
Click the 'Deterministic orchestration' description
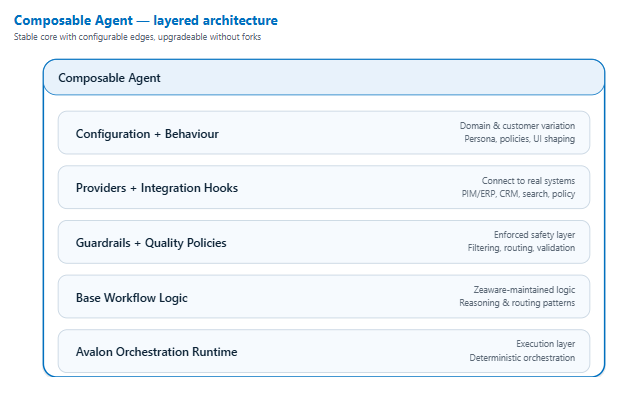[522, 358]
